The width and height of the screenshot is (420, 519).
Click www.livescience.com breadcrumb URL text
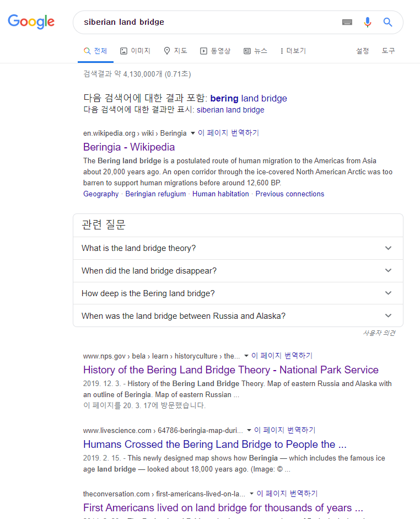[x=163, y=430]
